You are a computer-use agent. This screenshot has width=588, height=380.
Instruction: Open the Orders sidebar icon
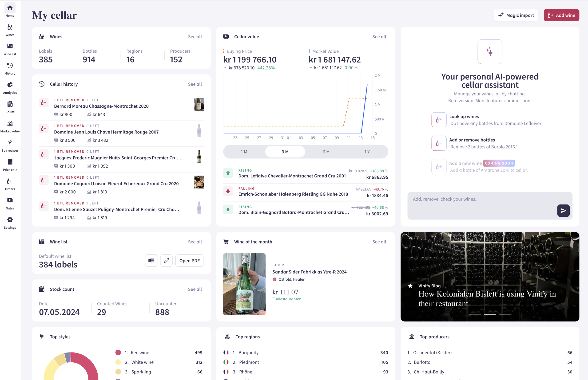point(10,181)
